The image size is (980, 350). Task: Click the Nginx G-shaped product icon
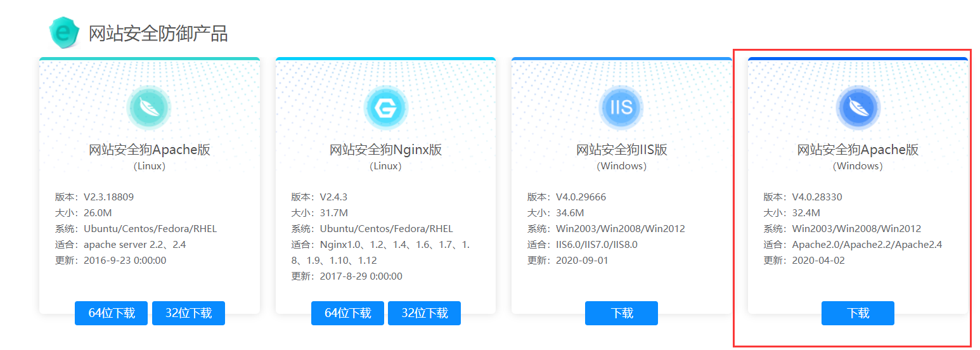pyautogui.click(x=385, y=108)
